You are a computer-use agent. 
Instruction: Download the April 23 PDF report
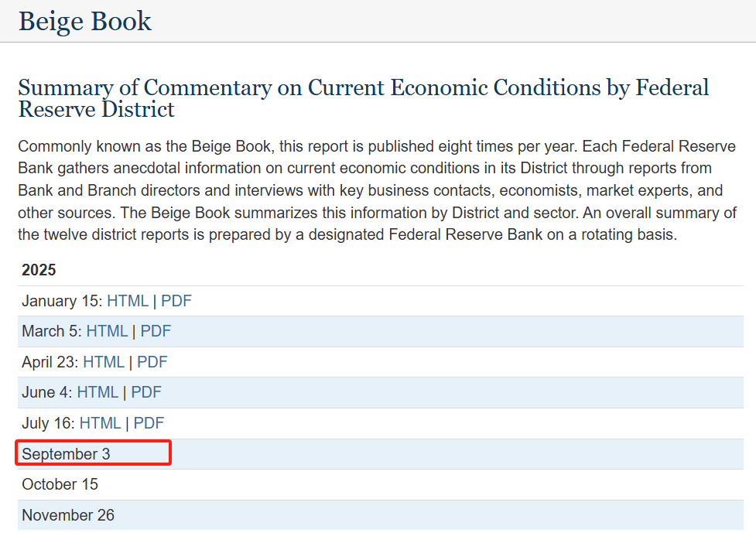pyautogui.click(x=152, y=361)
